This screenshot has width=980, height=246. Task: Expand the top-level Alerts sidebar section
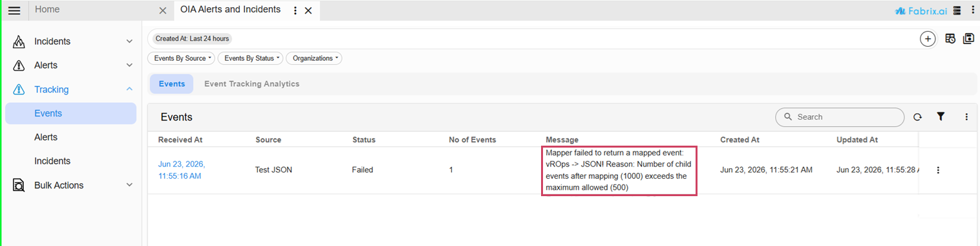click(129, 65)
